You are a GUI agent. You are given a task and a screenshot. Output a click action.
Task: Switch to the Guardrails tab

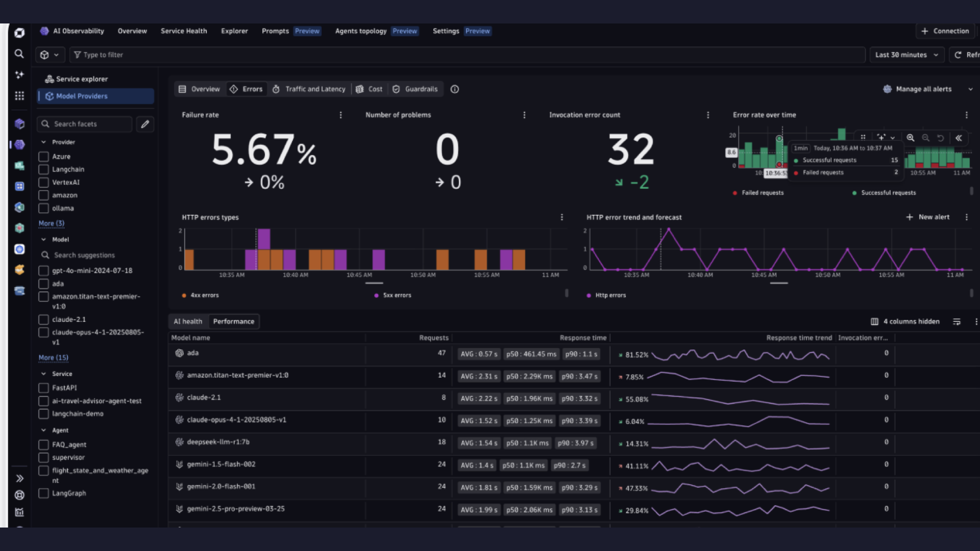pyautogui.click(x=415, y=89)
